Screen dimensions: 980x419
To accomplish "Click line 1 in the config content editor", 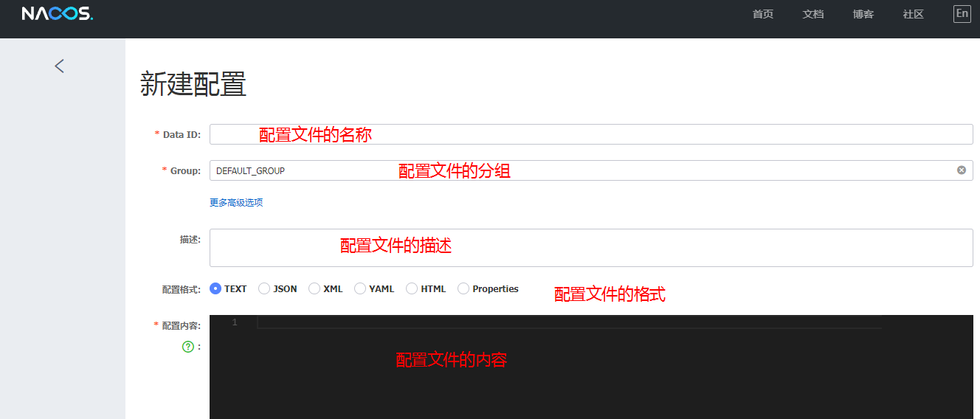I will pos(568,323).
